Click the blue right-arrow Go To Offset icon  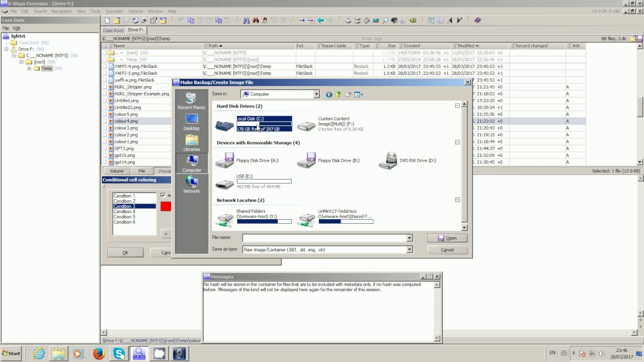301,21
